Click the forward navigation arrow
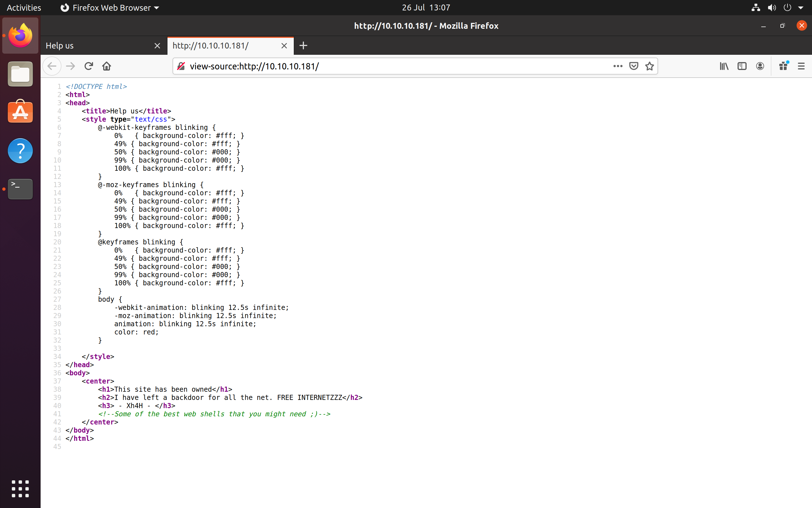812x508 pixels. point(70,66)
